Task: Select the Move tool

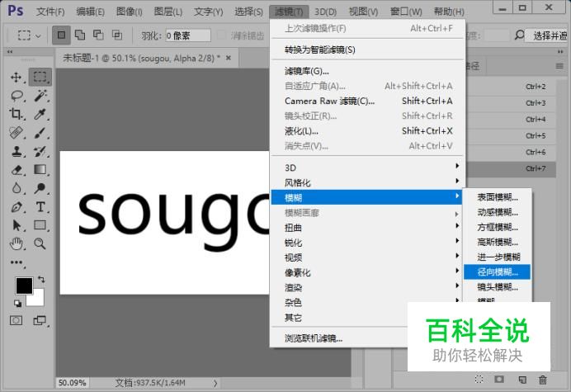Action: coord(16,78)
